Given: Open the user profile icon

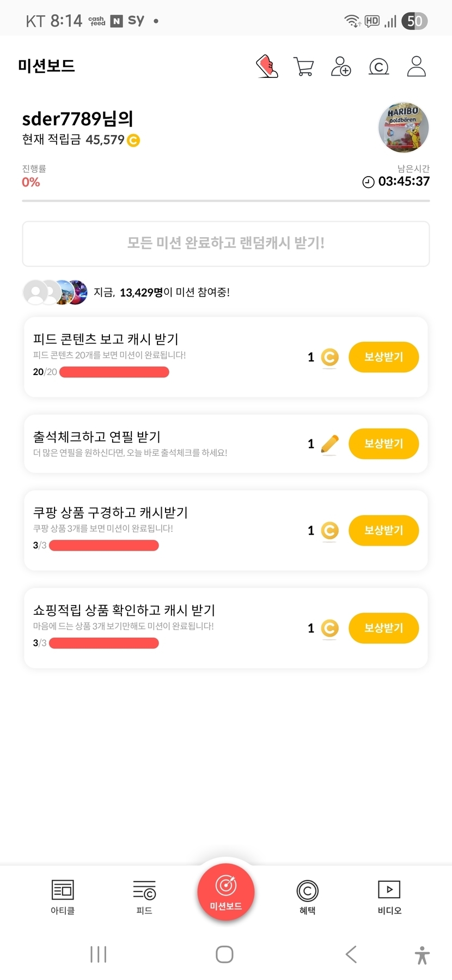Looking at the screenshot, I should coord(416,66).
